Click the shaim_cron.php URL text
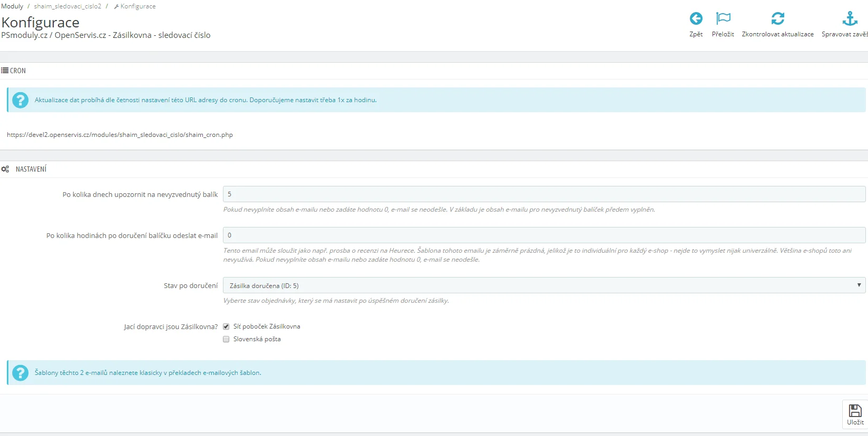868x436 pixels. coord(120,135)
